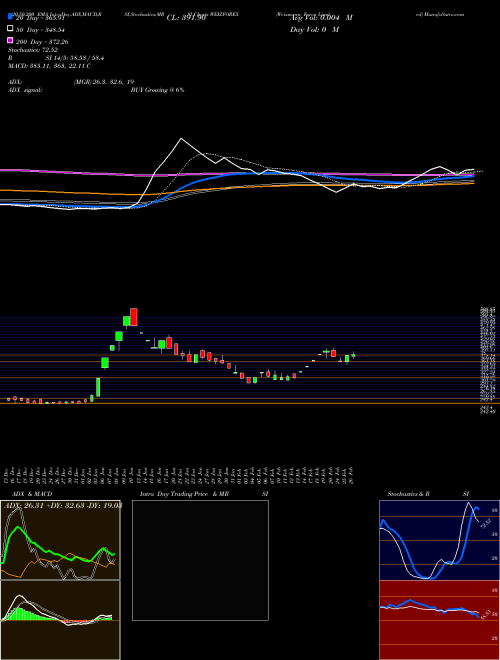Click the last green candlestick on the price chart

[354, 355]
